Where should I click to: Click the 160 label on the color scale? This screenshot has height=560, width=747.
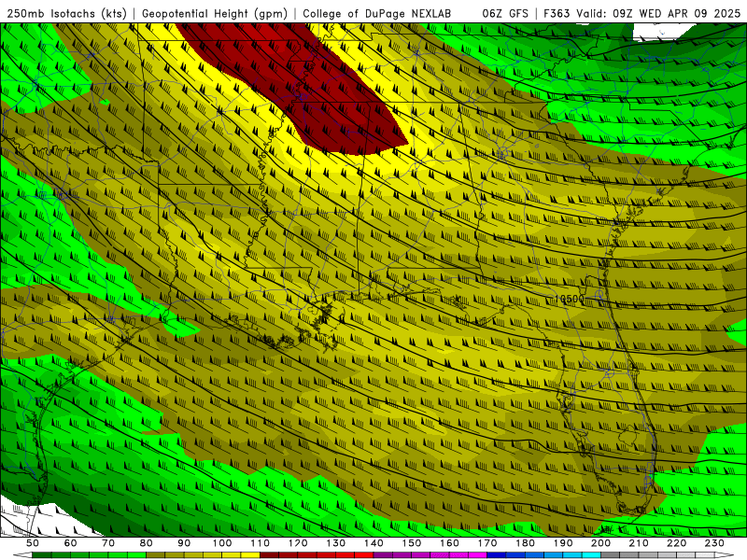[449, 543]
